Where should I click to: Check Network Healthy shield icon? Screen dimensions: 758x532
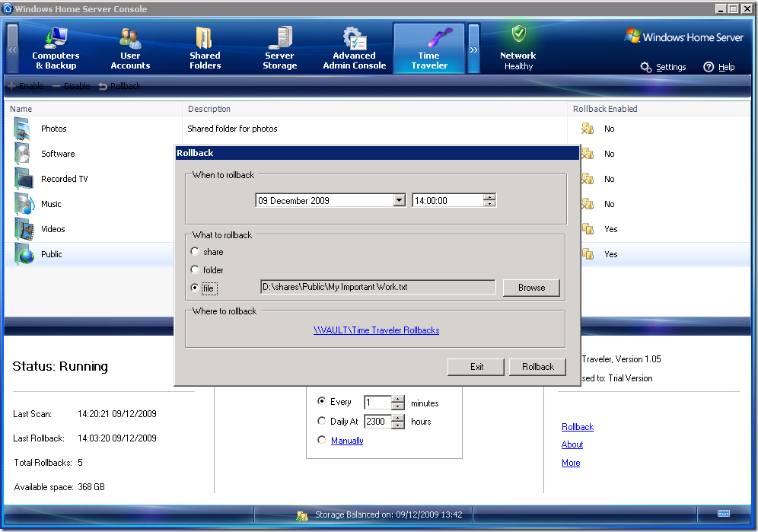[519, 33]
